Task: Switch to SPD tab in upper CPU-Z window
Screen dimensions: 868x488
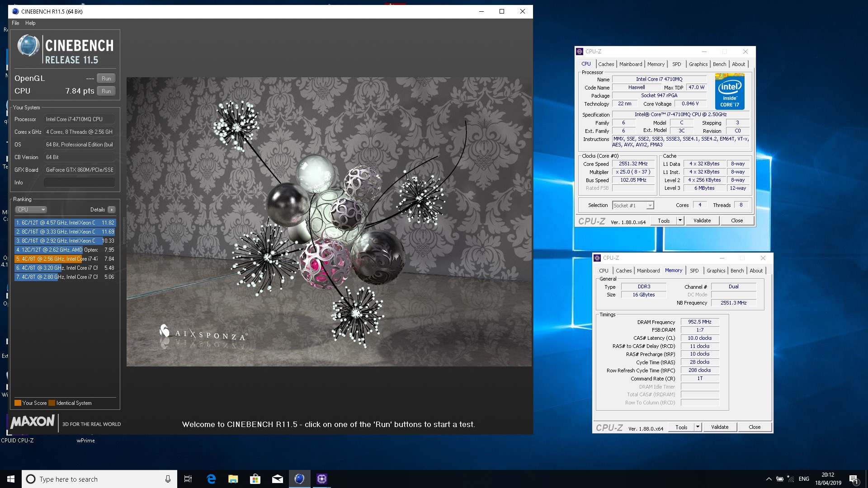Action: tap(676, 64)
